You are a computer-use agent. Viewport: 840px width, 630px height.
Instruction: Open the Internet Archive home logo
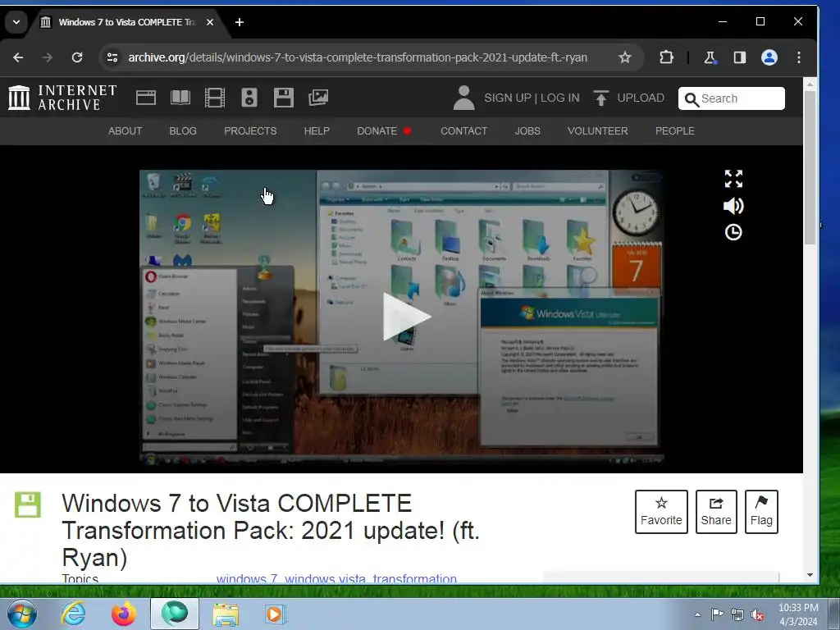click(62, 98)
